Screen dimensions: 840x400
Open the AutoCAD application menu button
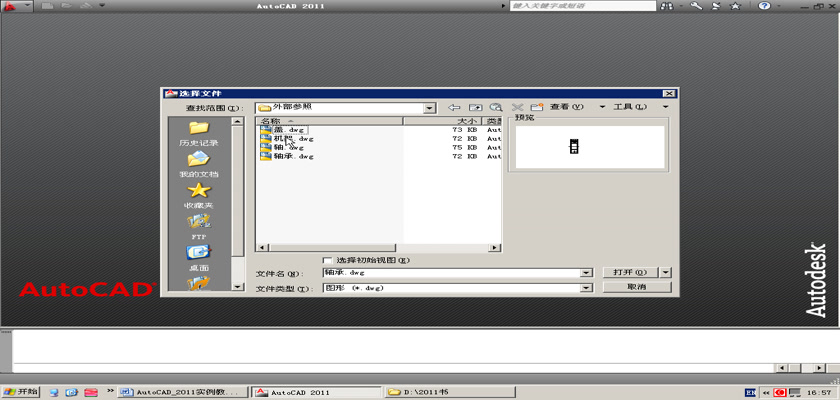pos(16,6)
